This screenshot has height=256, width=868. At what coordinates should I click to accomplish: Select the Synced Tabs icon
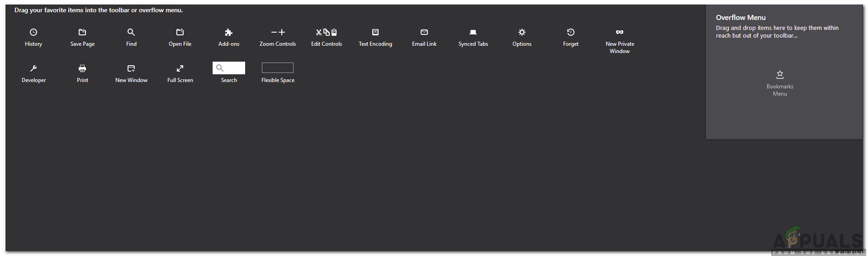473,32
